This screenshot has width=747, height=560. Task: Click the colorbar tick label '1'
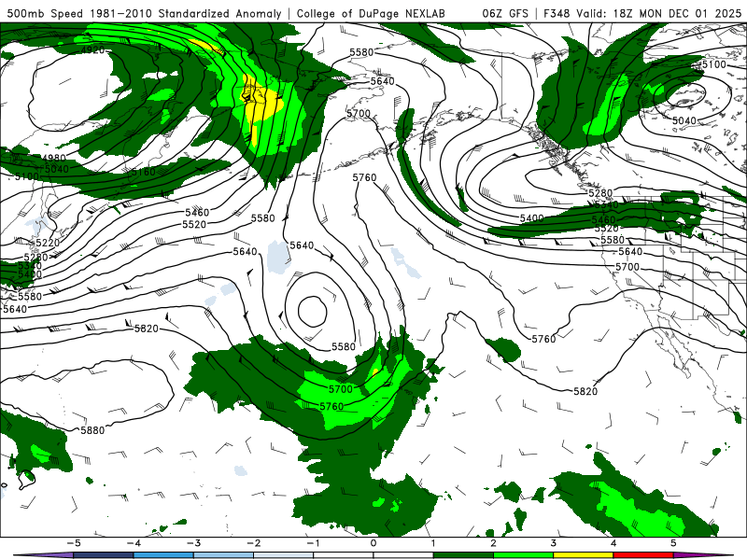pyautogui.click(x=433, y=543)
